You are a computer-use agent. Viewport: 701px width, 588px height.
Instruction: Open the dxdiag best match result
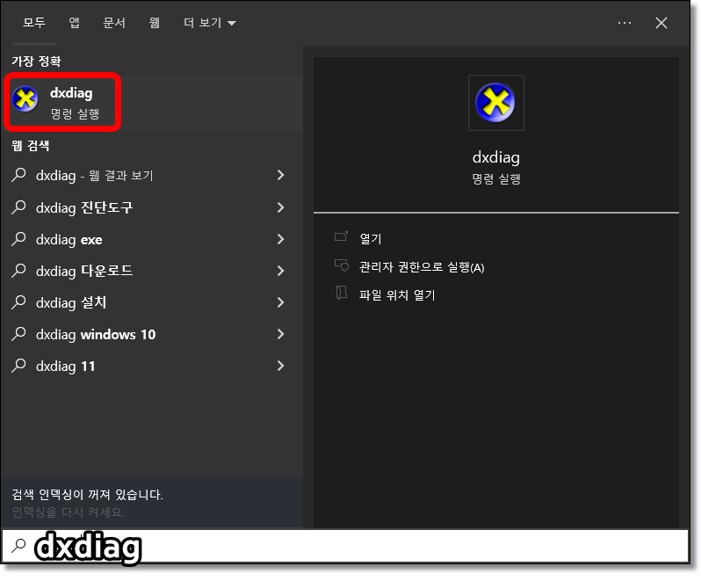[x=152, y=103]
